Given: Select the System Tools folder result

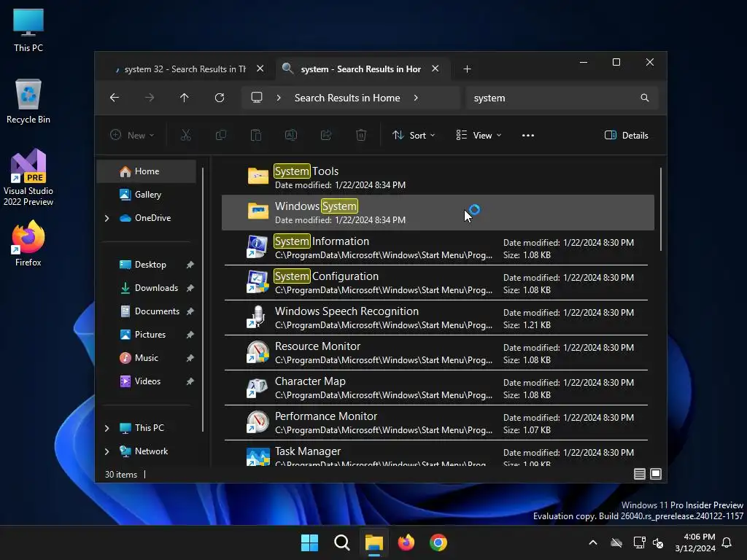Looking at the screenshot, I should [x=438, y=177].
